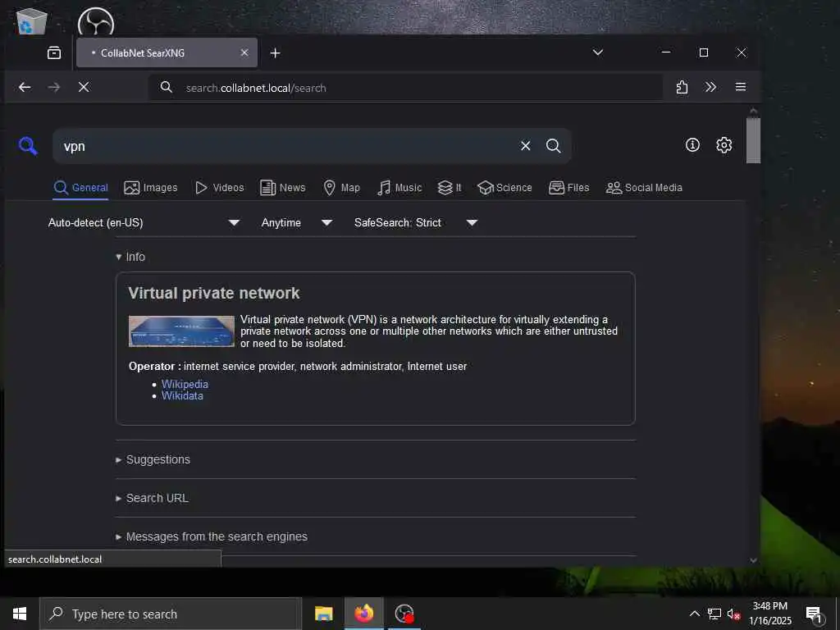Viewport: 840px width, 630px height.
Task: Click the VPN router thumbnail image
Action: [x=181, y=331]
